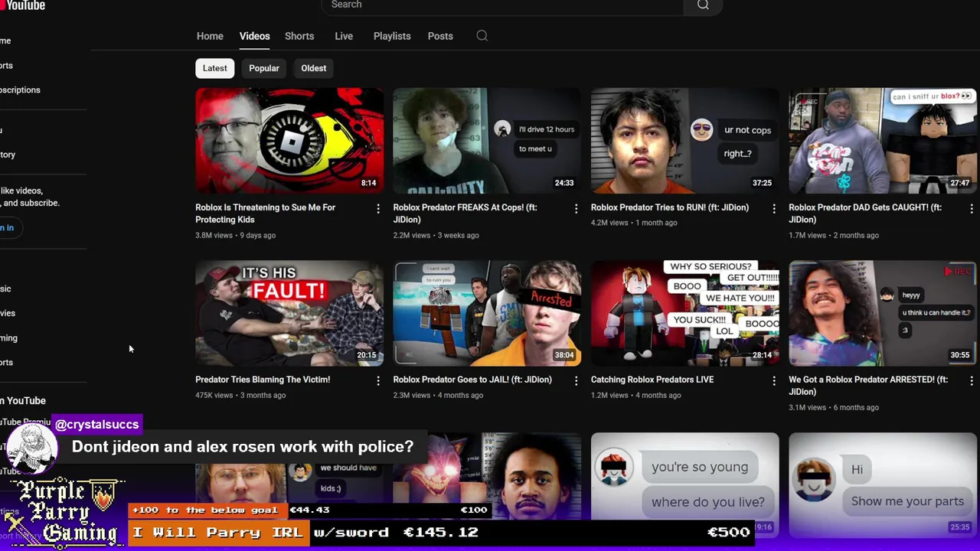Open thumbnail of Roblox Predator DAD Gets CAUGHT
980x551 pixels.
click(883, 141)
